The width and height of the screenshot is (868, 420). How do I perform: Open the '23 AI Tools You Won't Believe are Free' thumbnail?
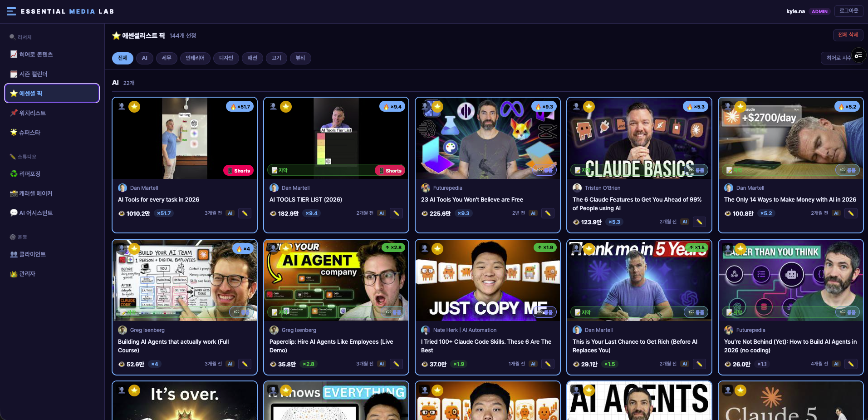(488, 138)
